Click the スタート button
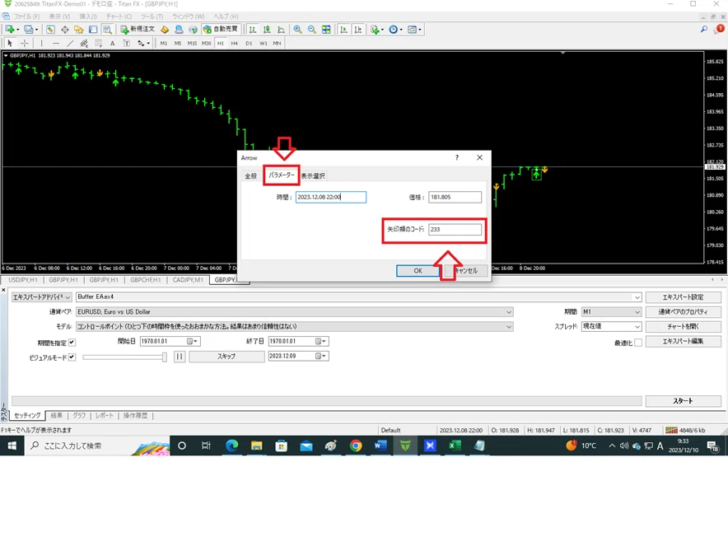728x560 pixels. click(683, 401)
